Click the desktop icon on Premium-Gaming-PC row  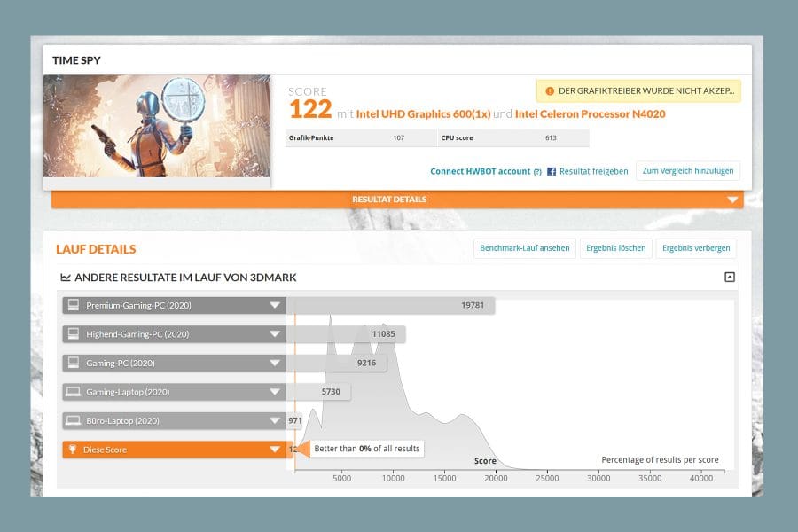(x=74, y=305)
